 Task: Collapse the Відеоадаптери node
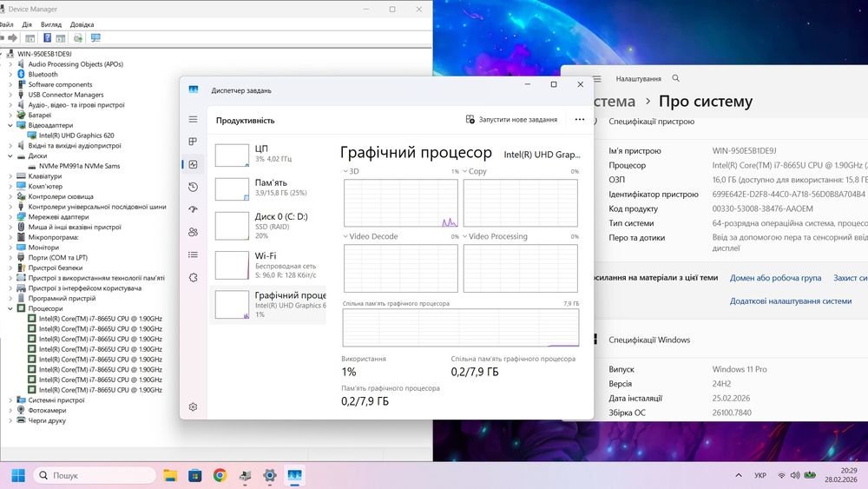click(10, 125)
